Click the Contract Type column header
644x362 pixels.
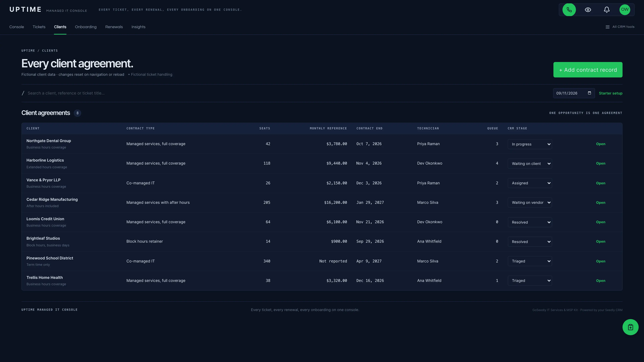[x=141, y=128]
